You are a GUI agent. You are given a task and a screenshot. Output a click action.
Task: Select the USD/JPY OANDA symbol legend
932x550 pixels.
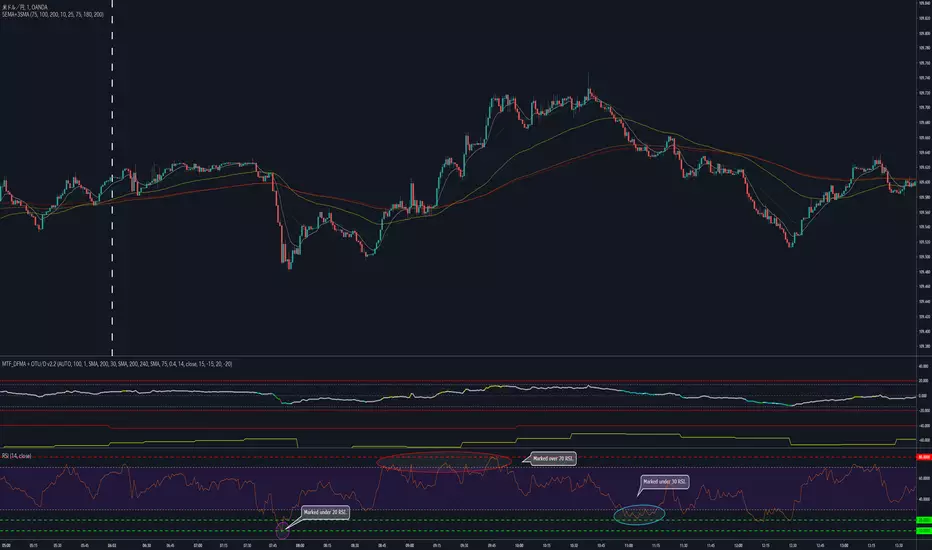coord(25,7)
